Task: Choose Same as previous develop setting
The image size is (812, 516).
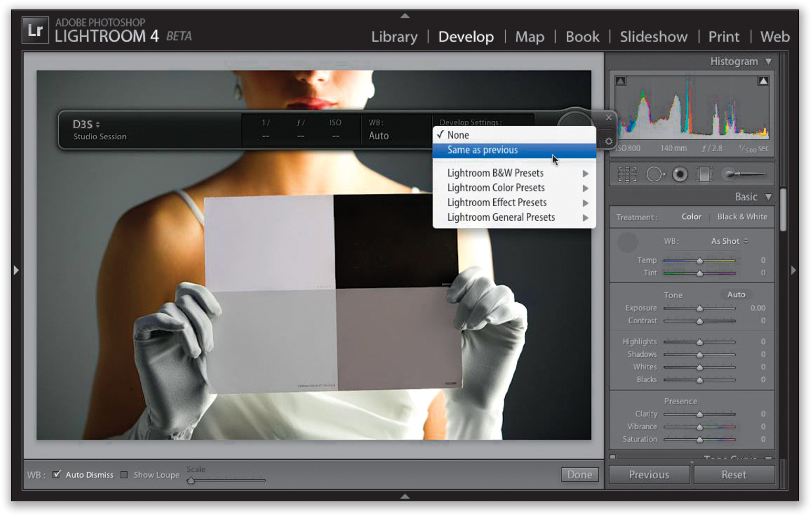Action: pos(514,150)
